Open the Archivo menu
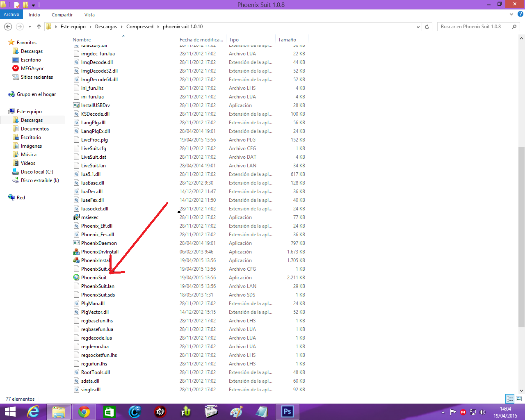 click(x=11, y=14)
